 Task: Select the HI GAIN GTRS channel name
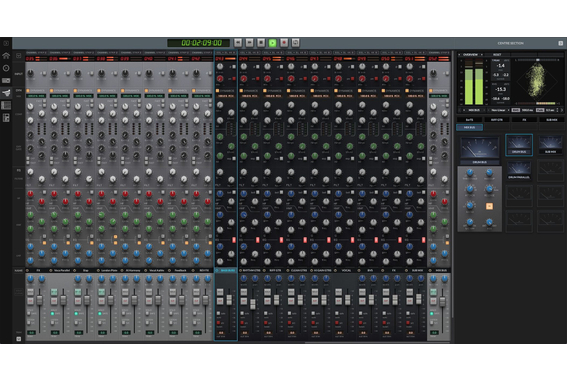[323, 270]
